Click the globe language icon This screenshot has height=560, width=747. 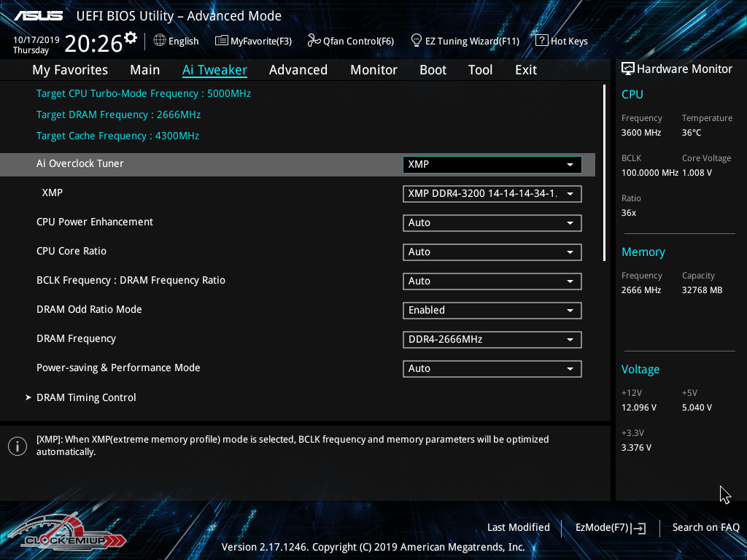[x=160, y=41]
